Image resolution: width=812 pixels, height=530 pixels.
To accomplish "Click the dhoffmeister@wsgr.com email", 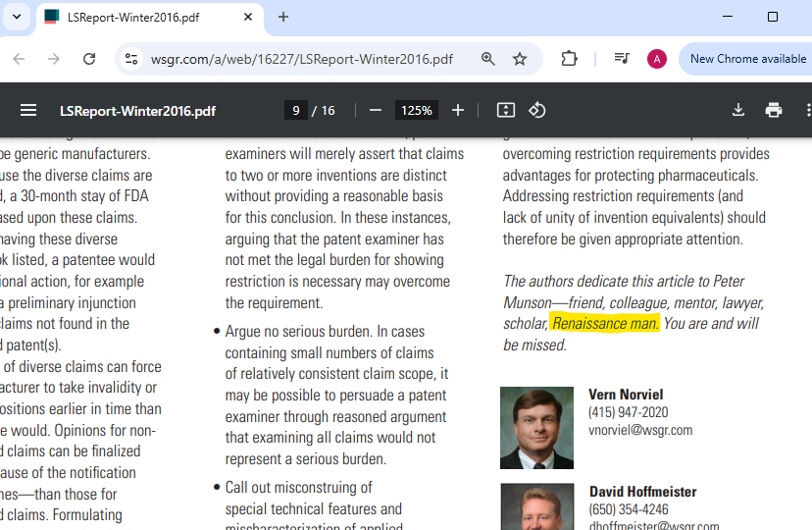I will (654, 525).
